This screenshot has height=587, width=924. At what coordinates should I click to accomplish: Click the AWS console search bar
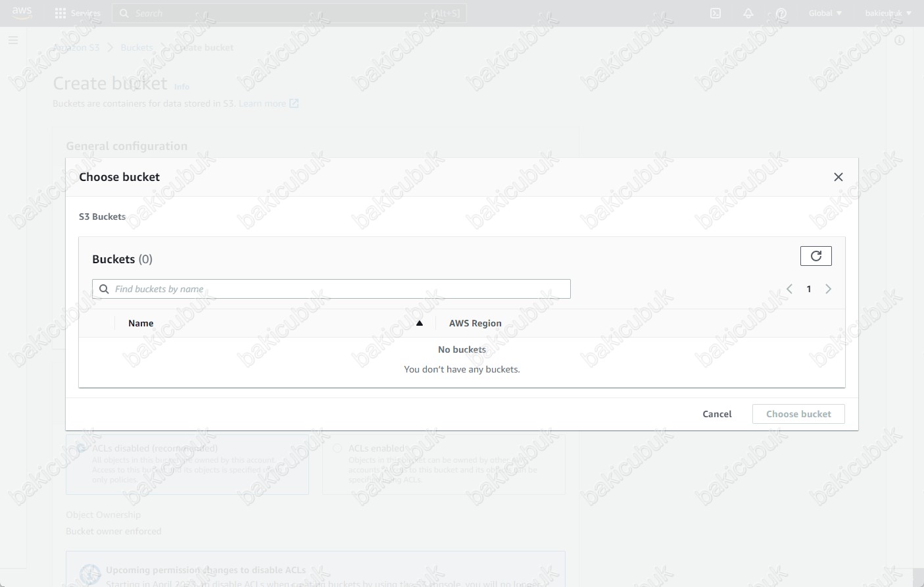pyautogui.click(x=289, y=13)
